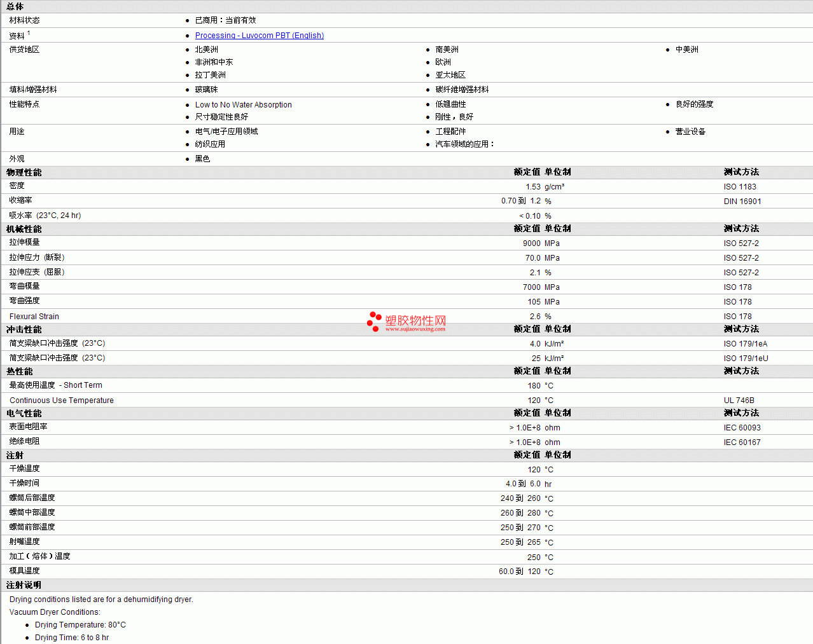Click the 良好的强度 feature text
This screenshot has height=644, width=813.
click(x=695, y=104)
